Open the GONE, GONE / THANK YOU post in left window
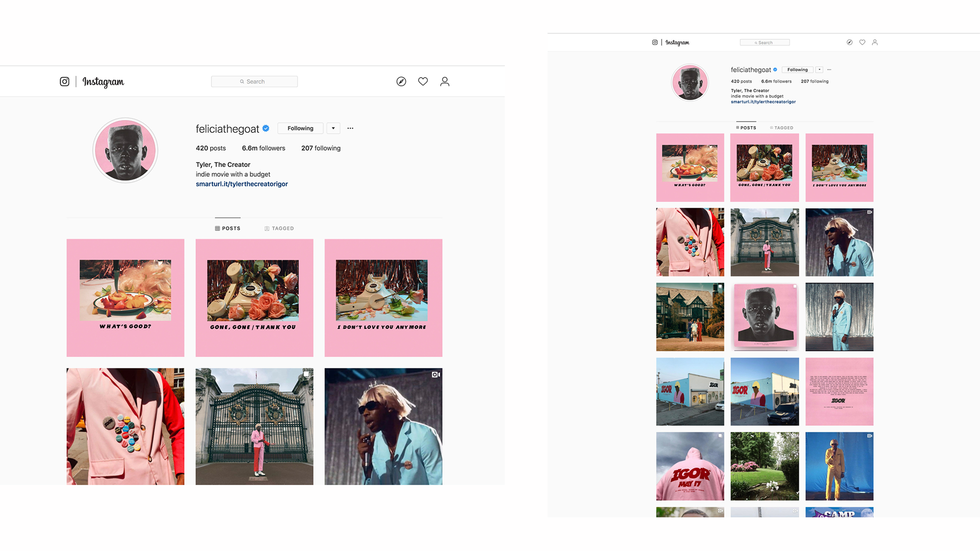The height and width of the screenshot is (551, 980). point(254,298)
